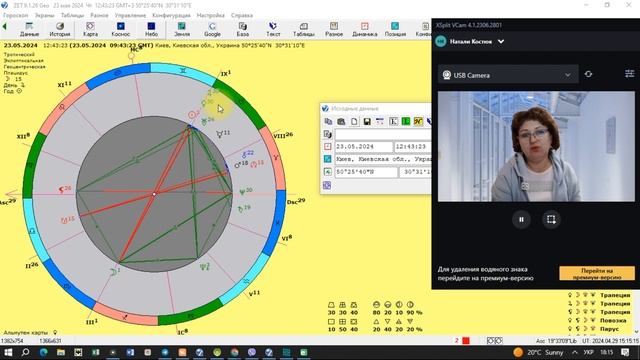Open the Космос view
The height and width of the screenshot is (360, 640).
pos(120,30)
